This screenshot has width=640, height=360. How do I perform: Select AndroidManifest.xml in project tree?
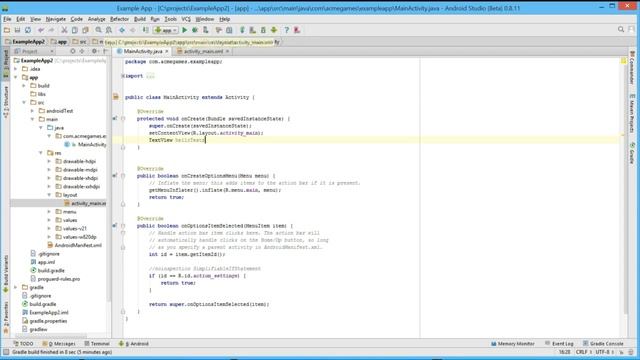pos(74,245)
